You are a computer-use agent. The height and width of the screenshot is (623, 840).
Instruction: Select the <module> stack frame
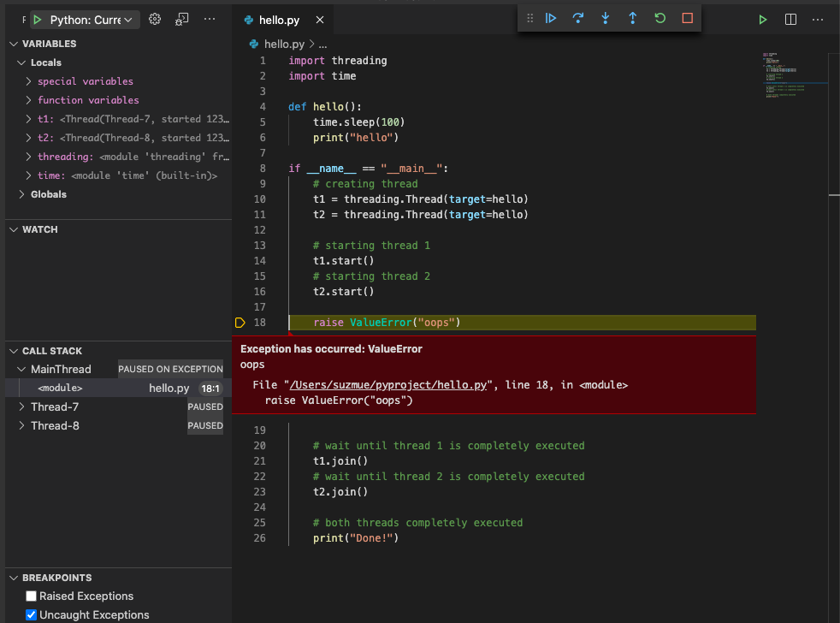(118, 389)
